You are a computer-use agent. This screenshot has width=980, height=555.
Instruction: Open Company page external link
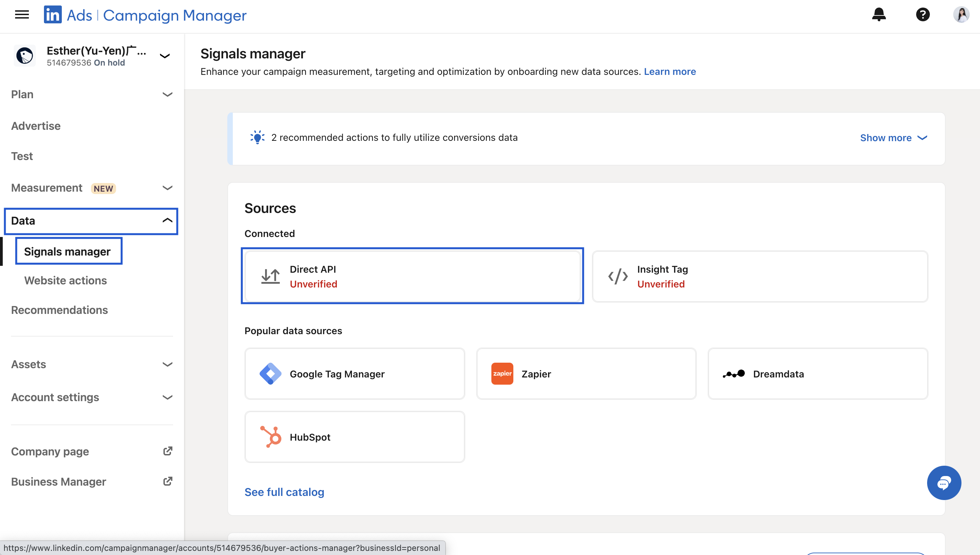pyautogui.click(x=50, y=451)
